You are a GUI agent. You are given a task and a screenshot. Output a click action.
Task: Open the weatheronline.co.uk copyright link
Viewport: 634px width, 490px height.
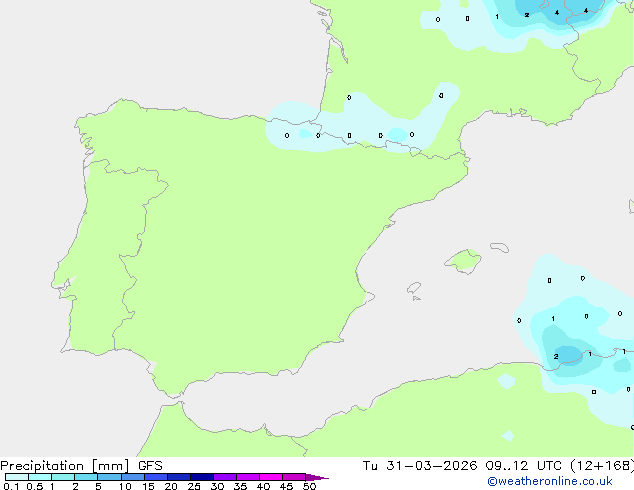tap(550, 481)
